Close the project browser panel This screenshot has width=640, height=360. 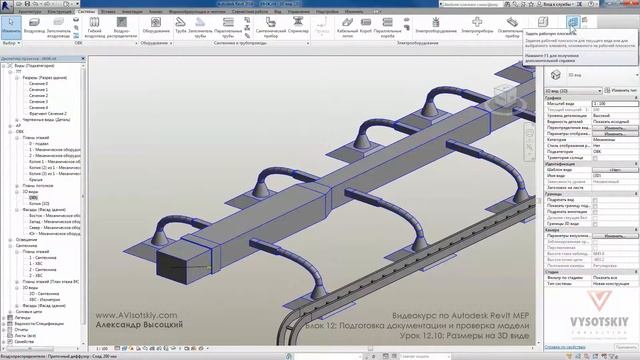click(83, 58)
